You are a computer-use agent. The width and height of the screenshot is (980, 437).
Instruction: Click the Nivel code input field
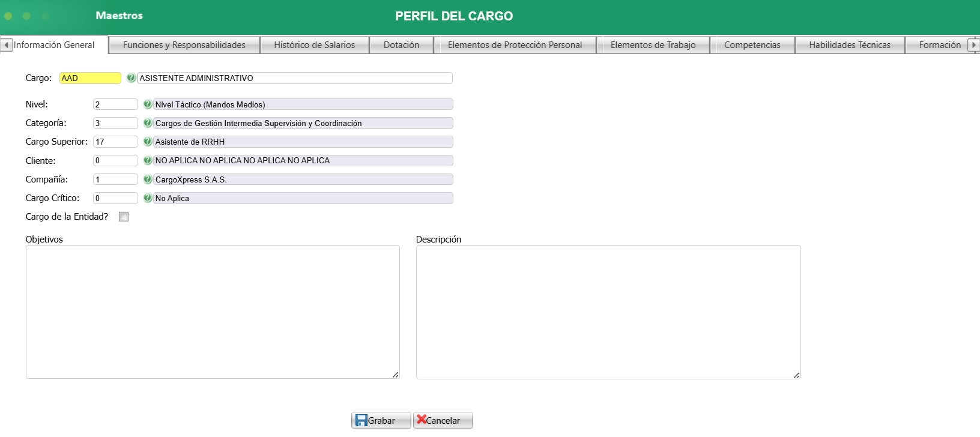(x=115, y=104)
